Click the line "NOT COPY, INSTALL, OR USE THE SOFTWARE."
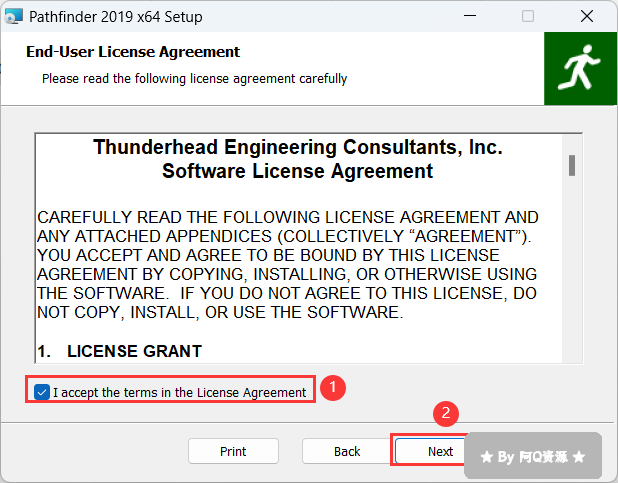Image resolution: width=618 pixels, height=483 pixels. [x=220, y=312]
